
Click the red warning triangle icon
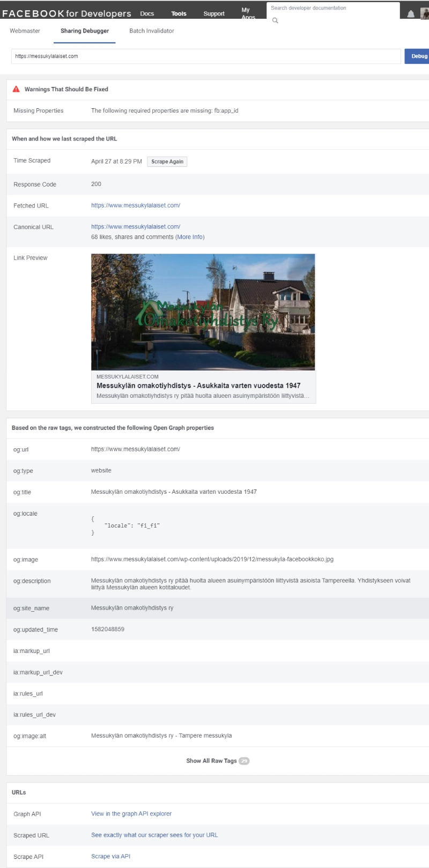coord(16,89)
